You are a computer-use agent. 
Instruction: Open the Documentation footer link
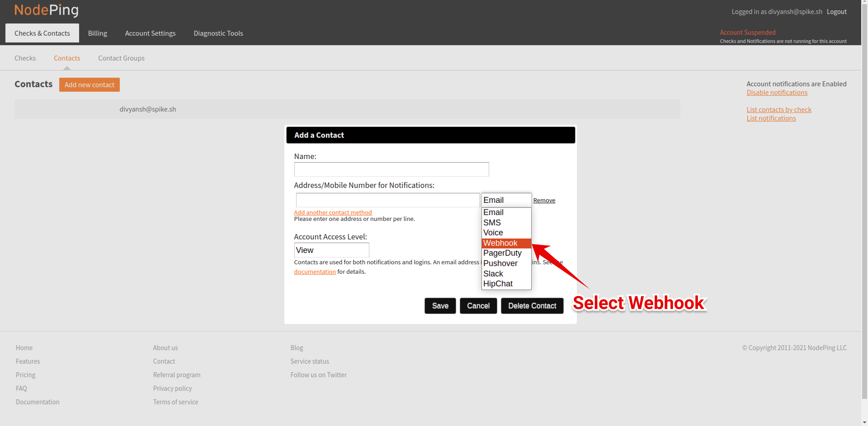[37, 402]
